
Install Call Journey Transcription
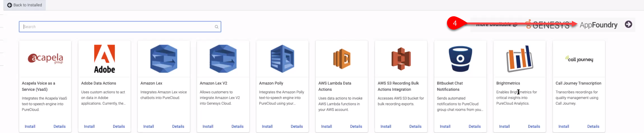[564, 126]
